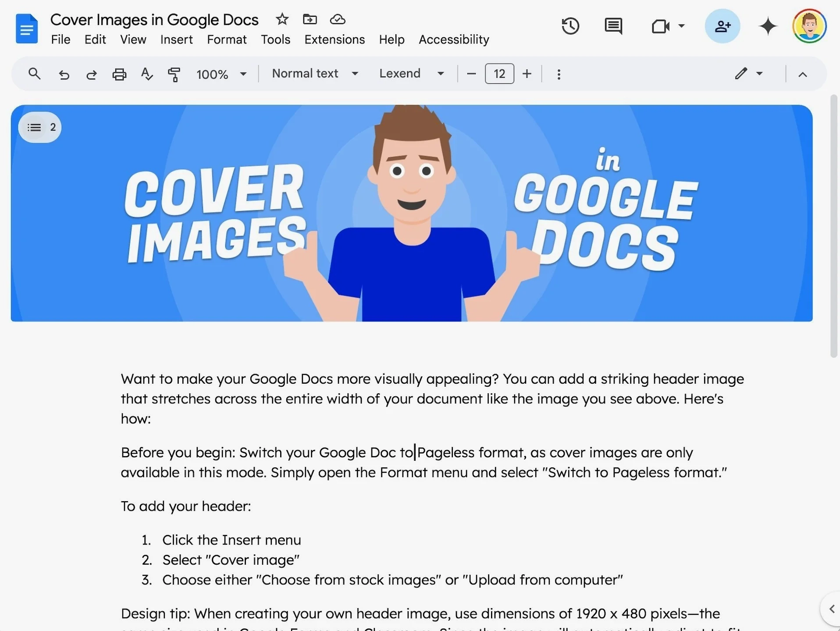Image resolution: width=840 pixels, height=631 pixels.
Task: Show all comments icon
Action: (613, 26)
